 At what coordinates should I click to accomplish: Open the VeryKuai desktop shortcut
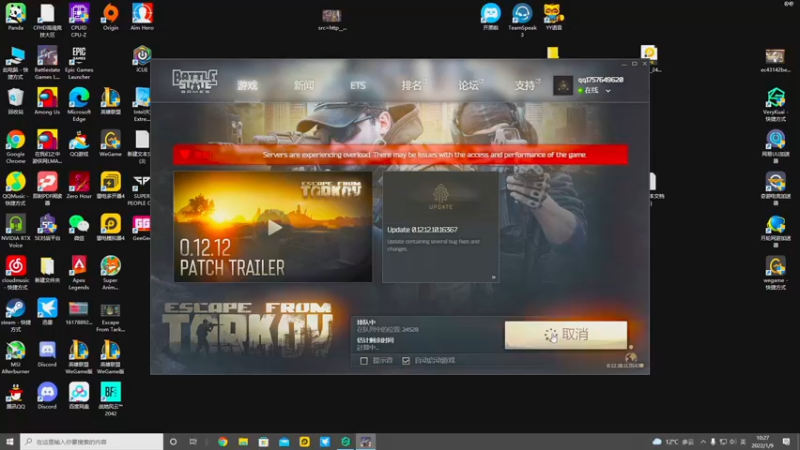775,105
